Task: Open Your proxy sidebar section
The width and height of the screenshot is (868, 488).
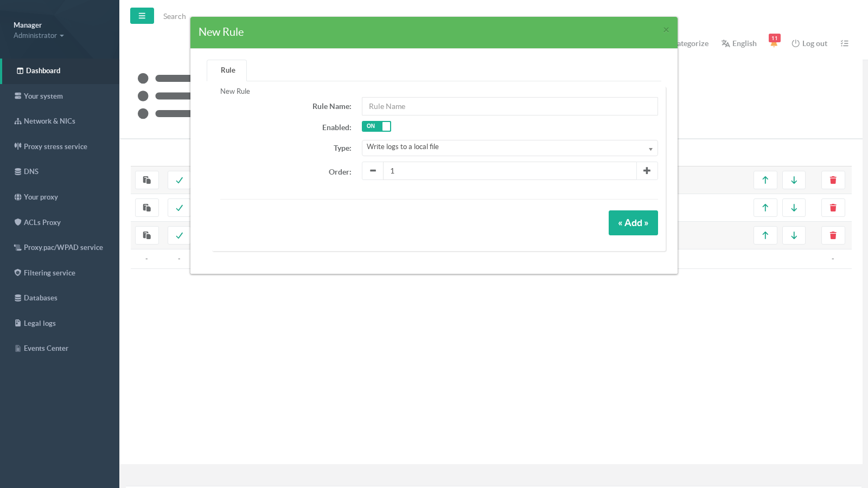Action: (x=60, y=197)
